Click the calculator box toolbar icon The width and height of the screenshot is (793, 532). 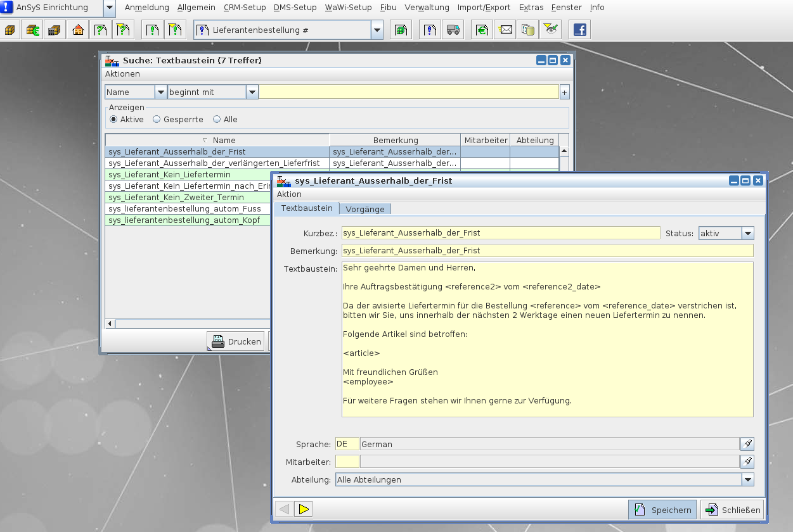click(55, 30)
